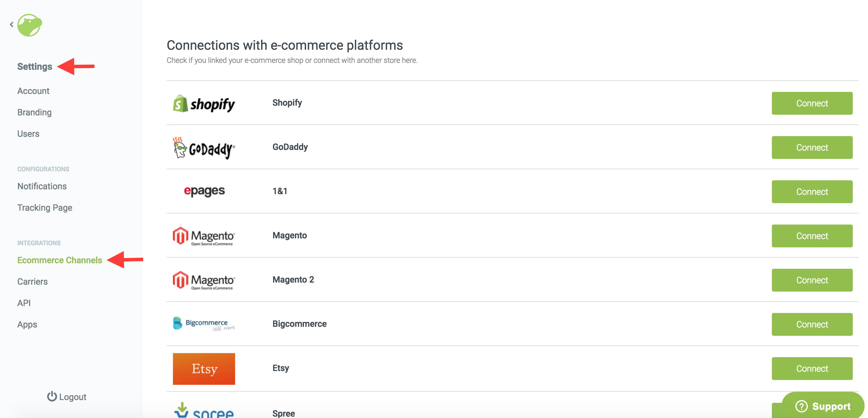This screenshot has width=868, height=418.
Task: Connect the Magento 2 store
Action: (812, 280)
